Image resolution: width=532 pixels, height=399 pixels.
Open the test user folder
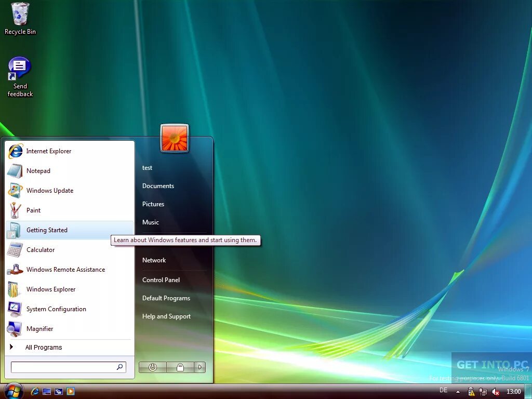click(x=147, y=168)
